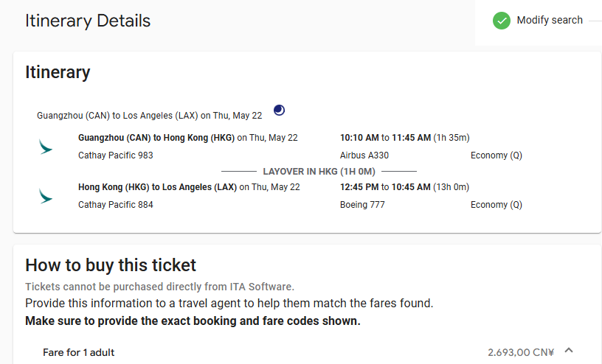Go to the Modify search step

pyautogui.click(x=550, y=21)
